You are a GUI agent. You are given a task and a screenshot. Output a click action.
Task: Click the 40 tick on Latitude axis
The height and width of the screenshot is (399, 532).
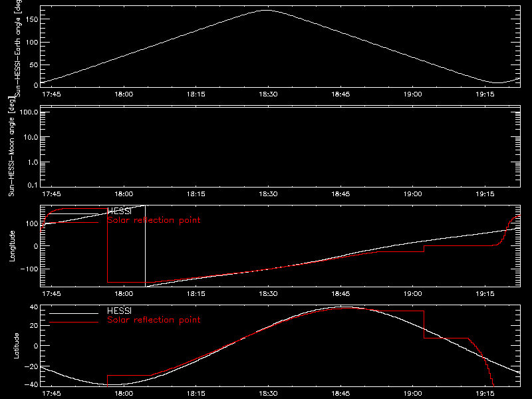point(34,307)
